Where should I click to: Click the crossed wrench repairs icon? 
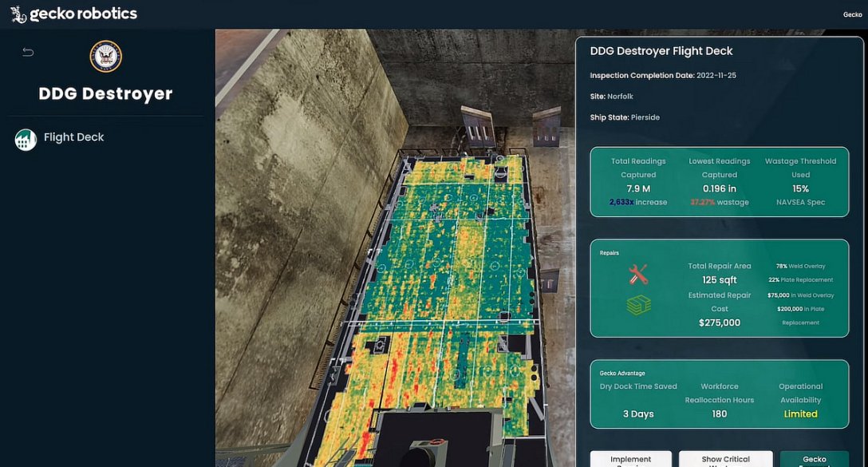[x=638, y=275]
